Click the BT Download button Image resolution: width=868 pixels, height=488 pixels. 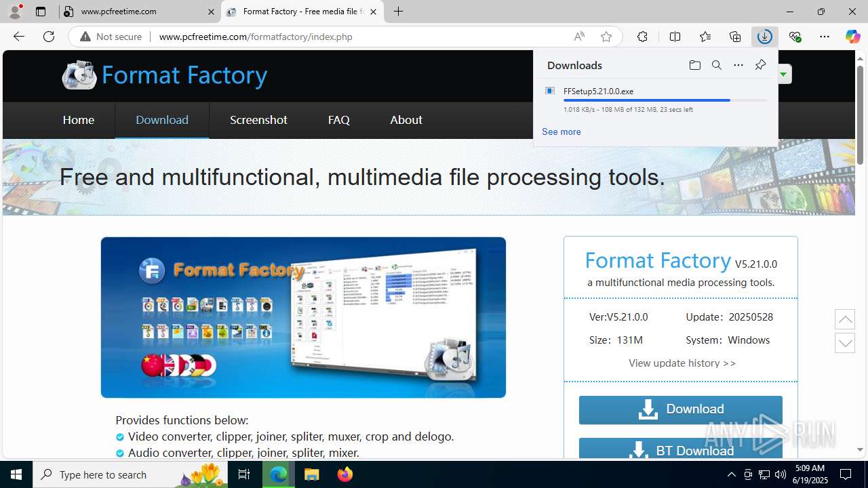click(x=680, y=449)
